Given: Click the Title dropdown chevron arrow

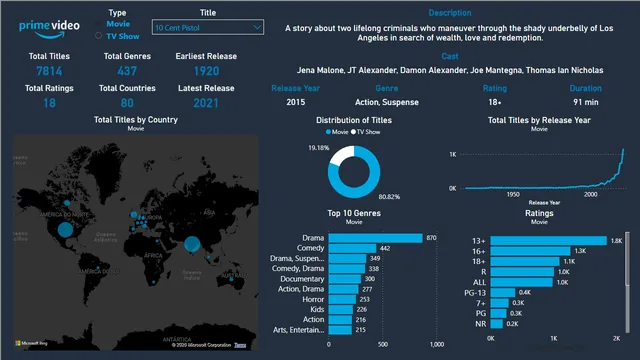Looking at the screenshot, I should [x=257, y=27].
